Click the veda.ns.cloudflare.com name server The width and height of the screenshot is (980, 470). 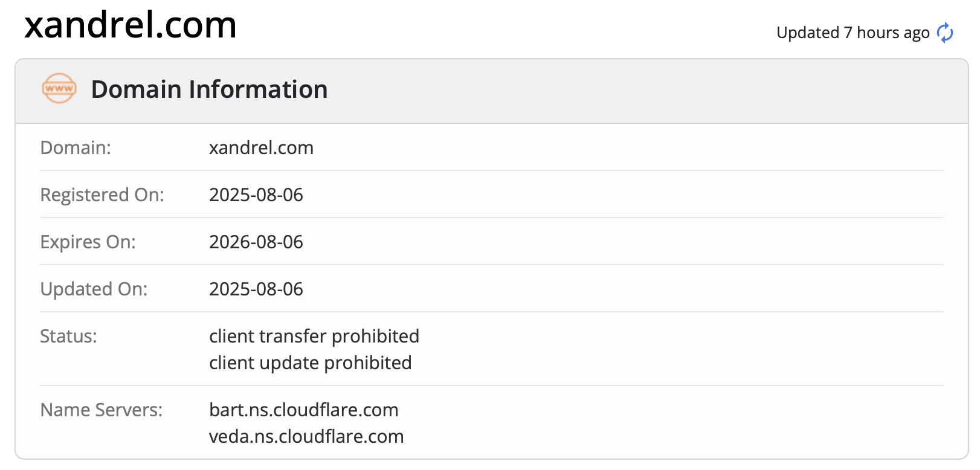(306, 437)
